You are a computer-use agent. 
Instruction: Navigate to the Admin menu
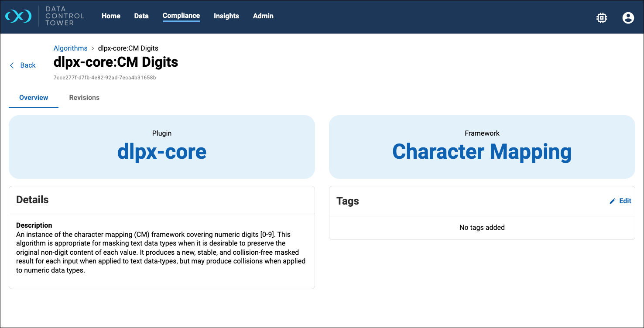pyautogui.click(x=263, y=16)
